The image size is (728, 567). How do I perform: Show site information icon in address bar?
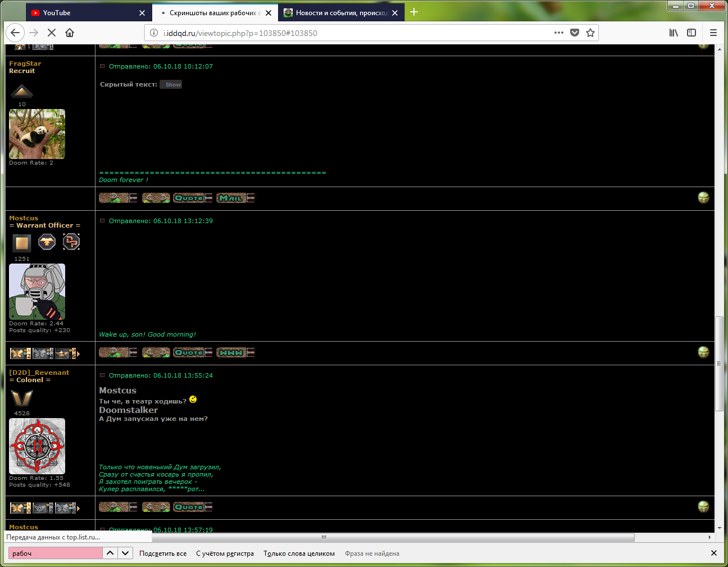click(154, 33)
